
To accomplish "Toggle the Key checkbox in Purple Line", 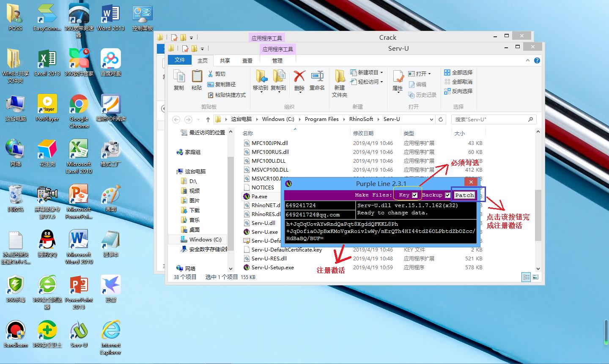I will point(414,195).
